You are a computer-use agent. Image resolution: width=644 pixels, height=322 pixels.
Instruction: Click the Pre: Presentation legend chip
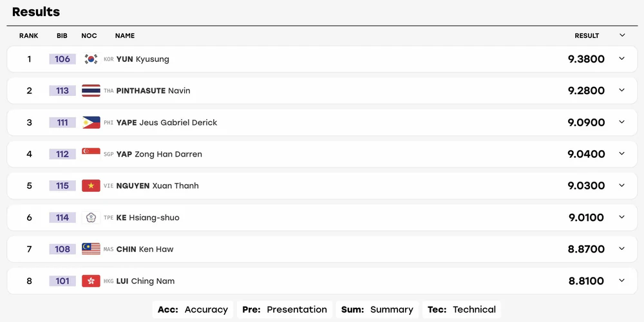click(x=285, y=310)
